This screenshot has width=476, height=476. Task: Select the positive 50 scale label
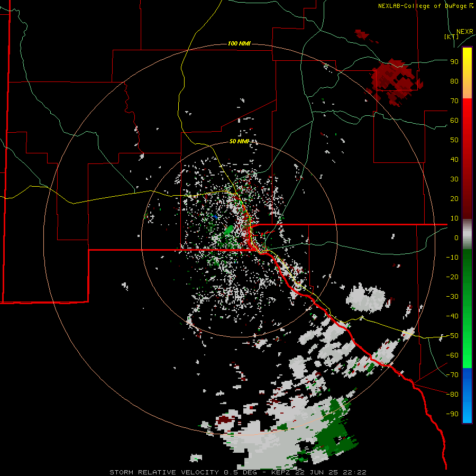point(454,140)
